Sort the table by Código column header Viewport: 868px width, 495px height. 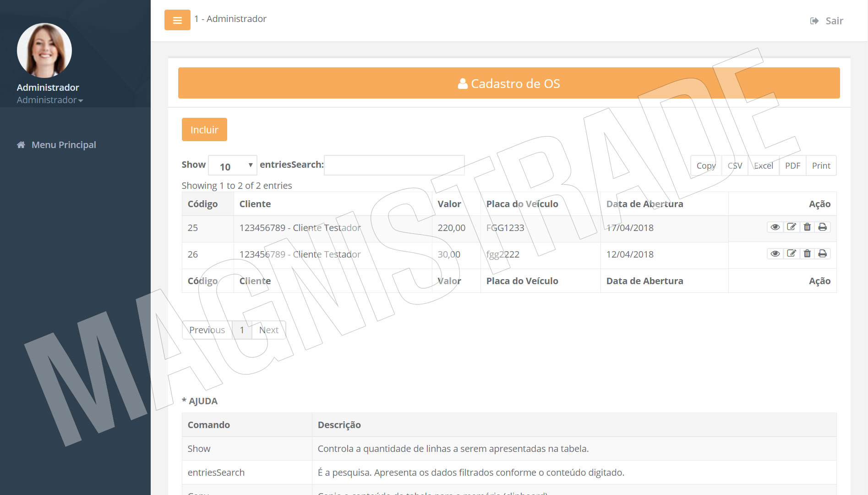point(202,204)
